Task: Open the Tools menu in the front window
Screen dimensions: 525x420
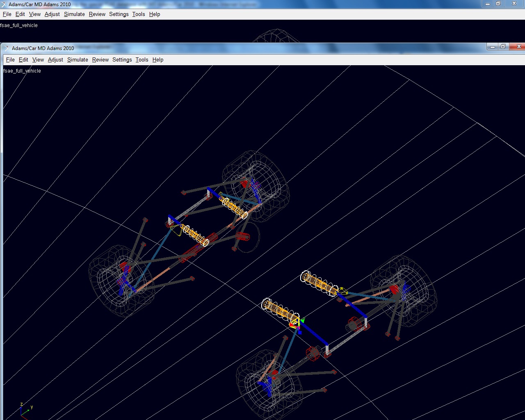Action: tap(142, 60)
